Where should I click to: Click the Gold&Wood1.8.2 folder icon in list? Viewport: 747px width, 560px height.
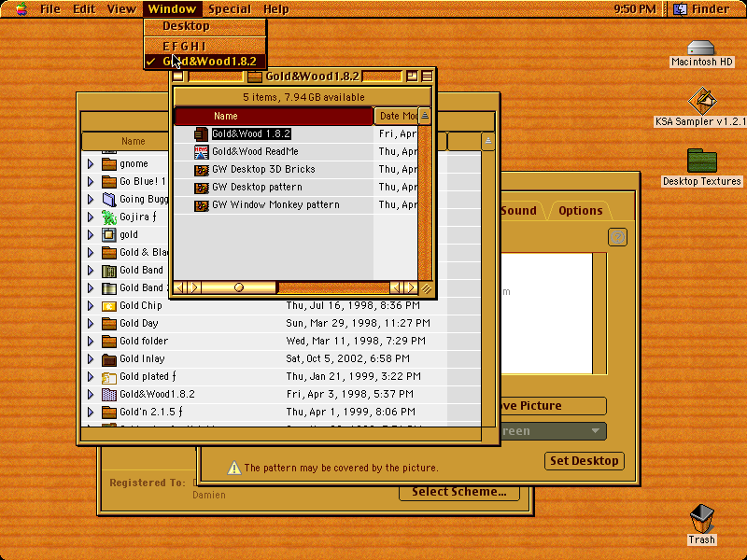(x=109, y=395)
